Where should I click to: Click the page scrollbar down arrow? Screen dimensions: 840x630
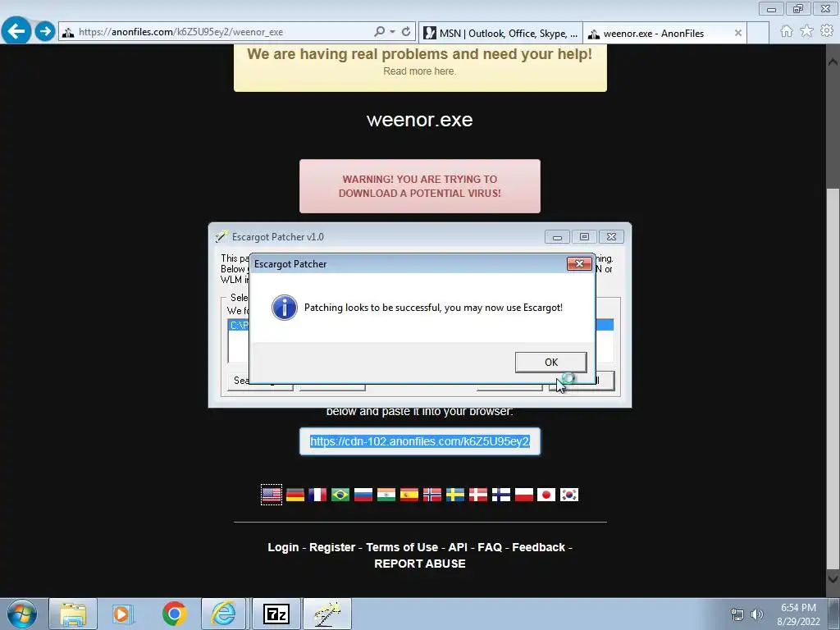tap(833, 579)
